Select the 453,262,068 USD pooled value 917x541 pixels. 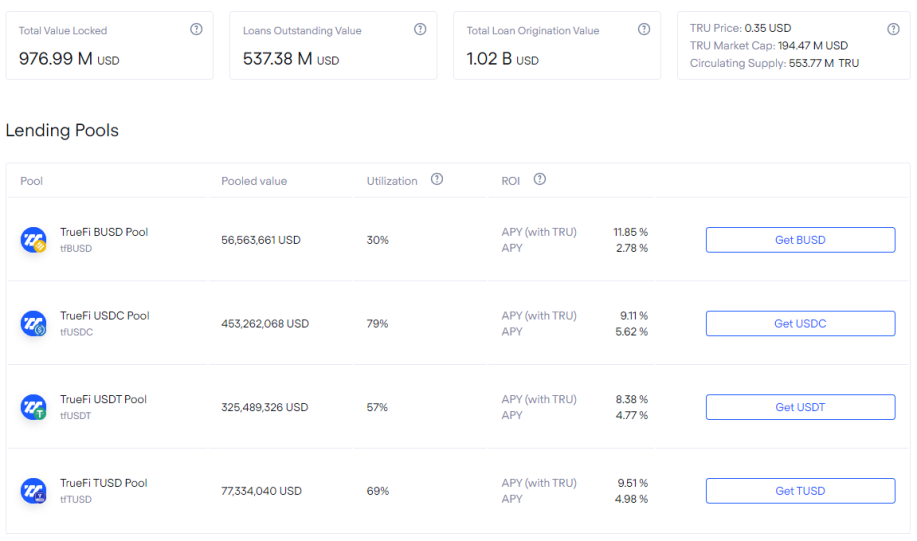click(x=265, y=324)
